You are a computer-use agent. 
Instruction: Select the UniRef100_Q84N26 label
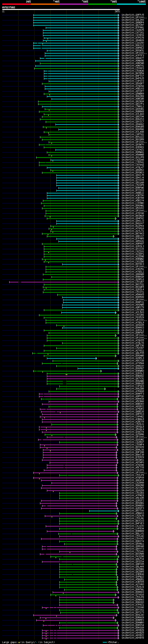click(133, 40)
